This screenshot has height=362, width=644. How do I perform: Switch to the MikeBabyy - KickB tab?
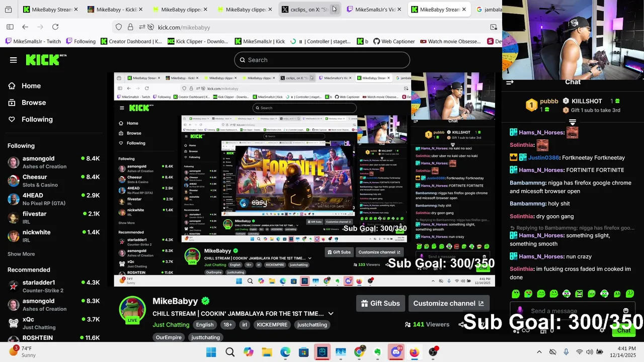click(114, 10)
